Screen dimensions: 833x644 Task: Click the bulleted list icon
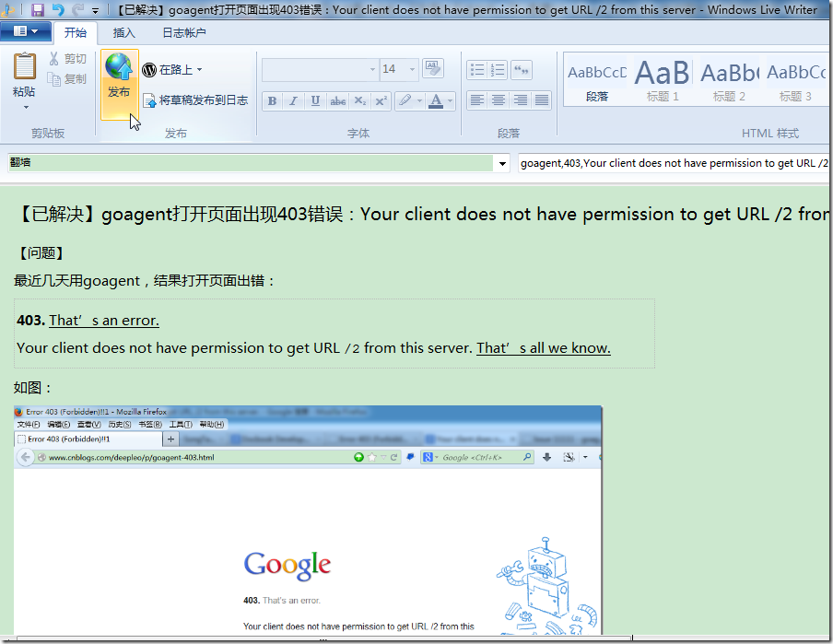[x=477, y=70]
